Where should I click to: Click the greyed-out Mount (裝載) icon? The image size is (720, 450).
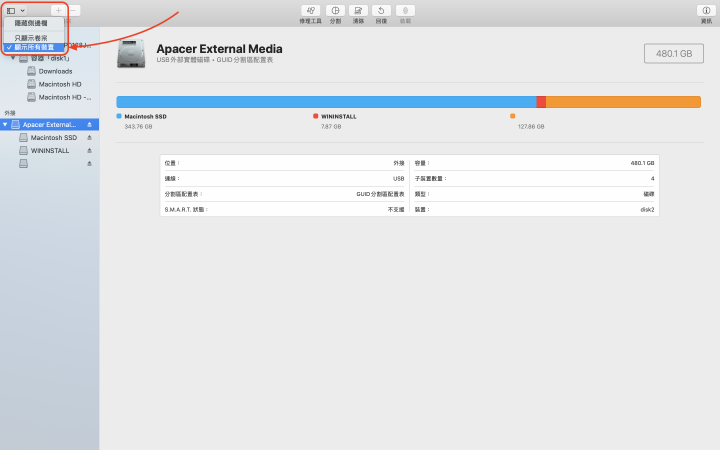(x=405, y=11)
